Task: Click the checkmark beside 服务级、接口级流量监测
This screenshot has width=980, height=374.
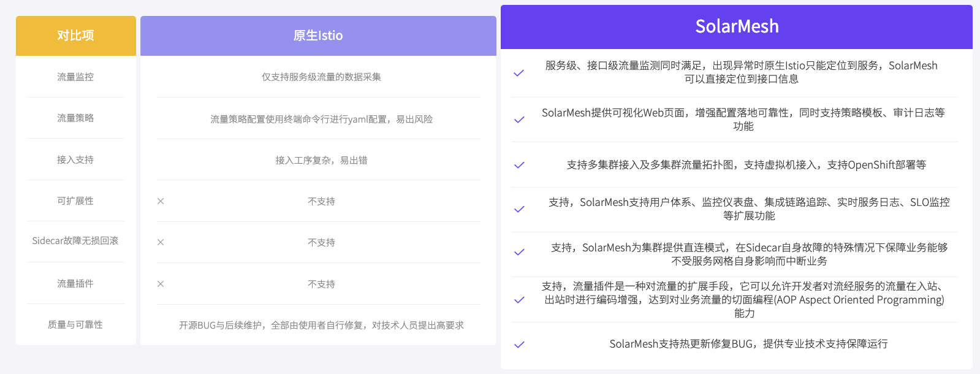Action: pos(519,73)
